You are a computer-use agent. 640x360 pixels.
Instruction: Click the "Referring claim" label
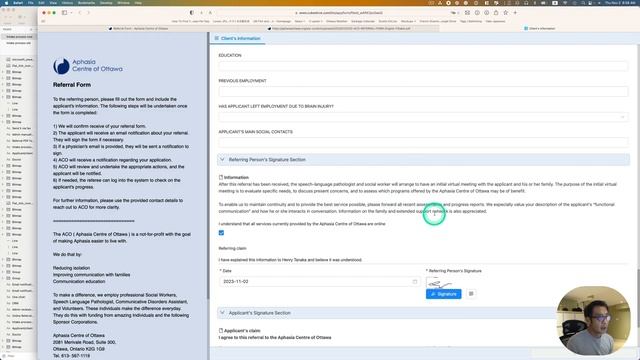tap(232, 248)
